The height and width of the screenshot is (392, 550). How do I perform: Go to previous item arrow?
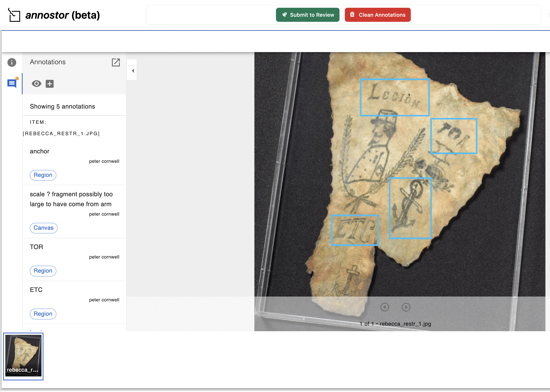click(x=385, y=307)
